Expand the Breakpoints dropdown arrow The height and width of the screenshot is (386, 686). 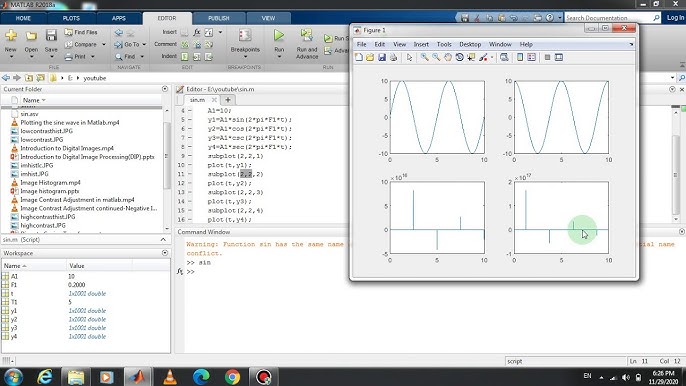(x=245, y=57)
